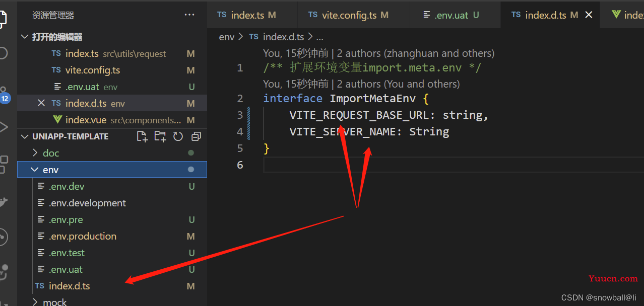Click New File icon in UNIAPP-TEMPLATE header
Image resolution: width=644 pixels, height=306 pixels.
(x=142, y=136)
